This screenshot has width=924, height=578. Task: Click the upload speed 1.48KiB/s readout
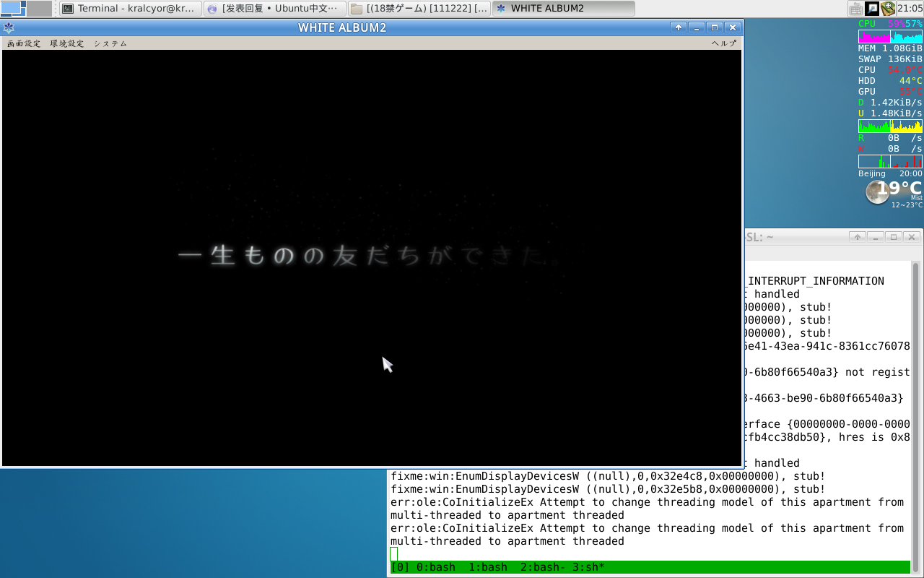(x=890, y=113)
